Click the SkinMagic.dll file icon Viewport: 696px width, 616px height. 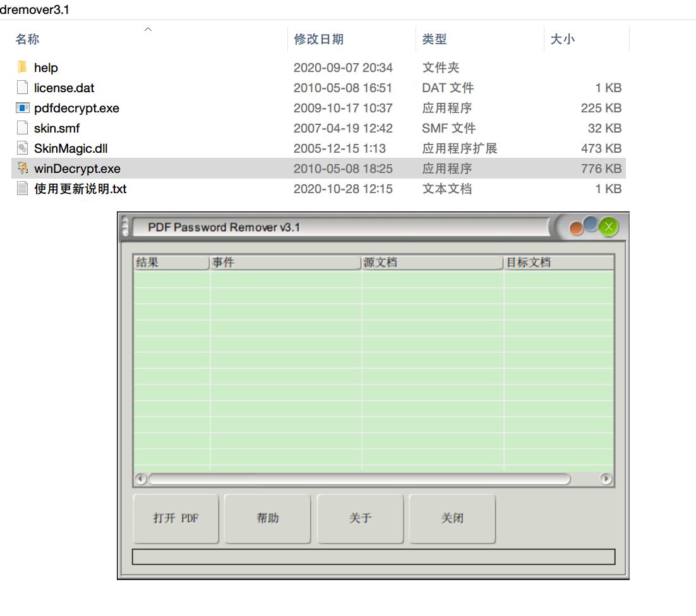pos(22,148)
